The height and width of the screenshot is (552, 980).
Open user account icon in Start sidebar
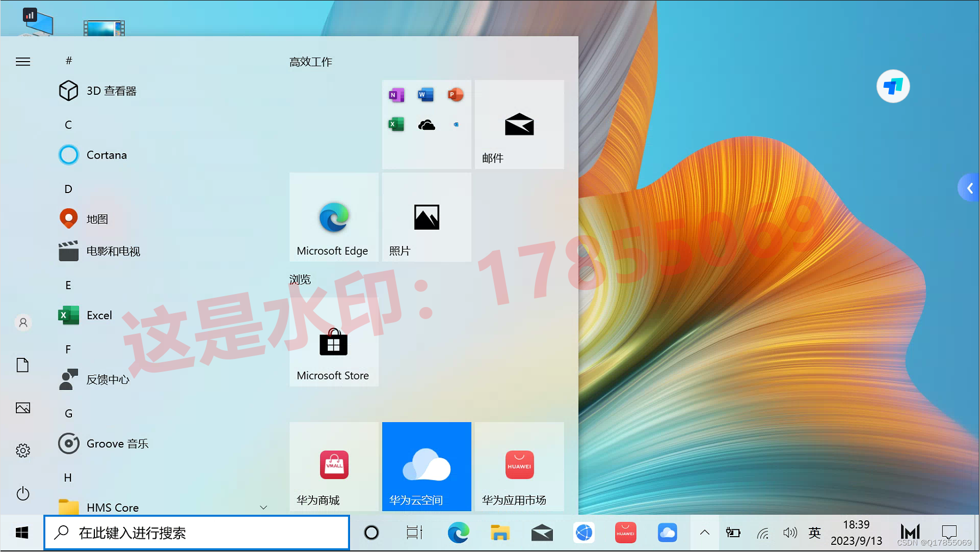23,323
